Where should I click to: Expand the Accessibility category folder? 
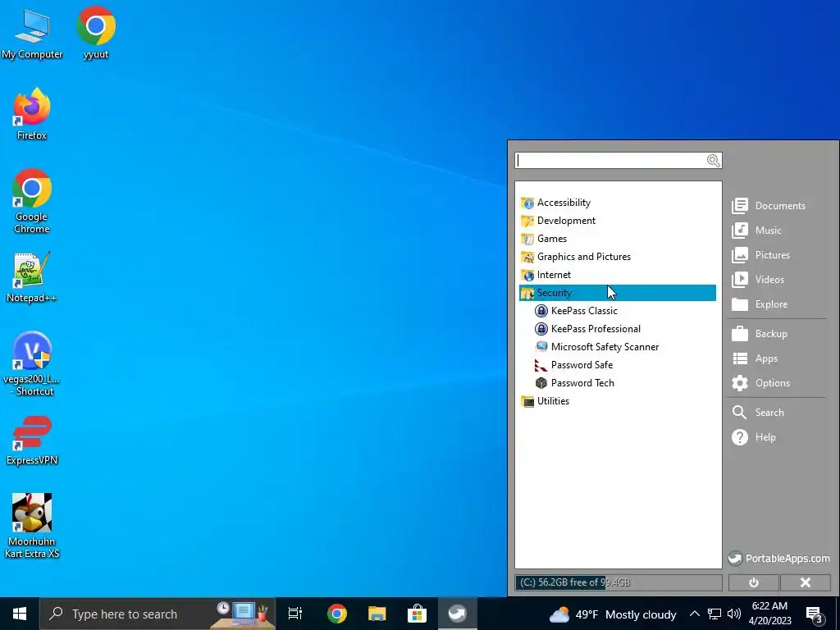[x=556, y=203]
